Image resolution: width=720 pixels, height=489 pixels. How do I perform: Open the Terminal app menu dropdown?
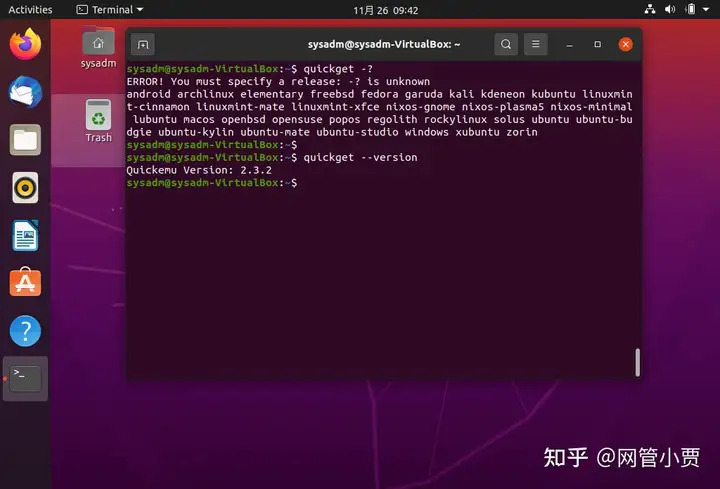point(110,10)
